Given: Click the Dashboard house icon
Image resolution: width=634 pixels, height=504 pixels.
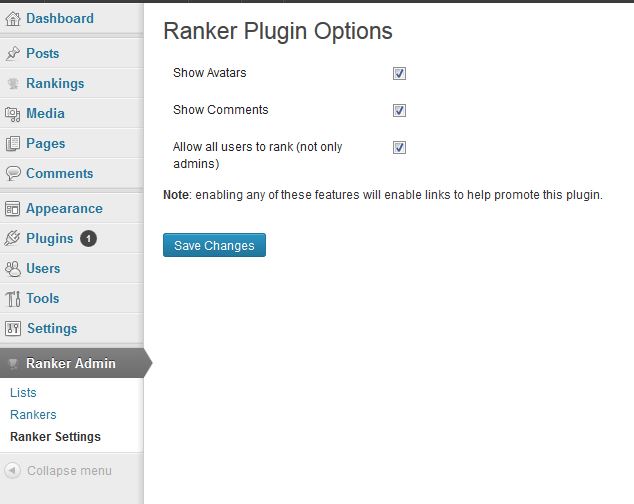Looking at the screenshot, I should click(13, 19).
